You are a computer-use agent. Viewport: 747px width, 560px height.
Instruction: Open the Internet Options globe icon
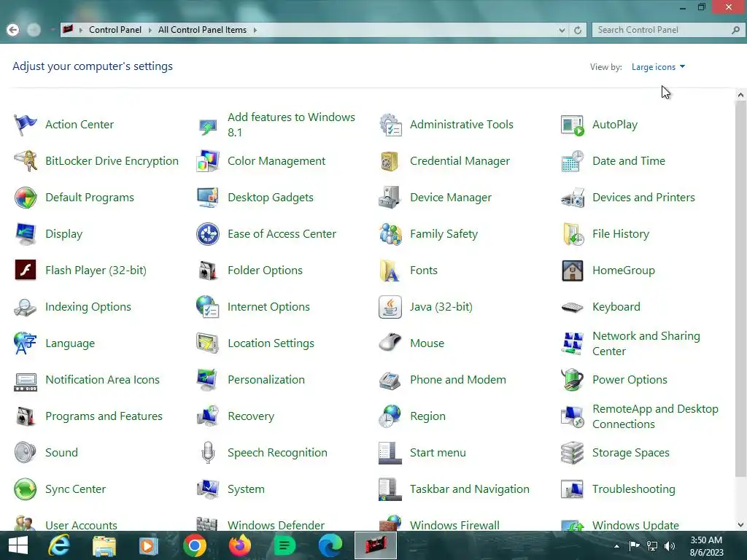pos(208,307)
